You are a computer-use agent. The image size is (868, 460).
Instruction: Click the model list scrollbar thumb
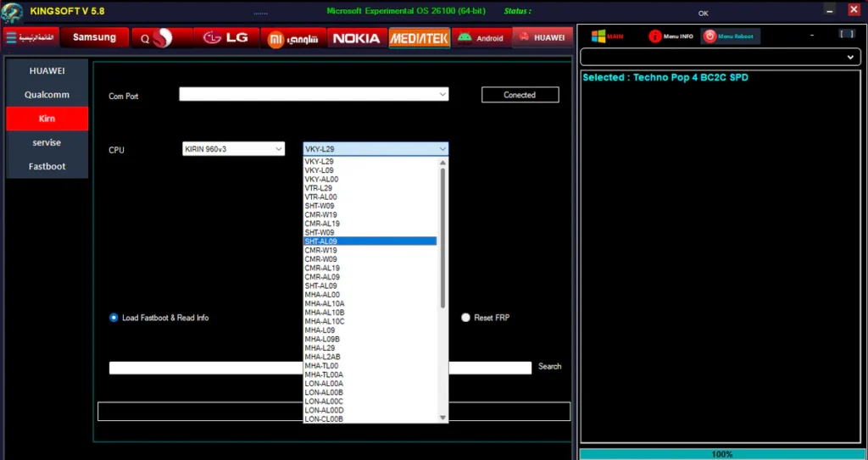pos(442,238)
